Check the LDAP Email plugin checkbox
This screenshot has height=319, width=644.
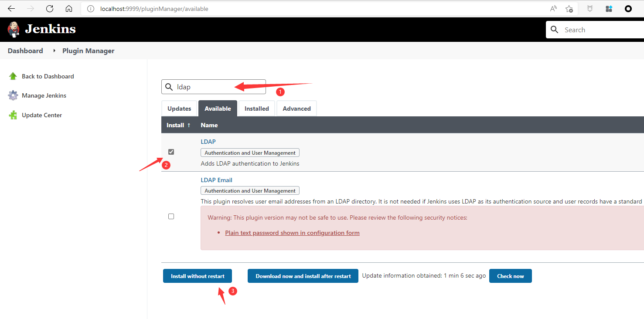tap(171, 216)
